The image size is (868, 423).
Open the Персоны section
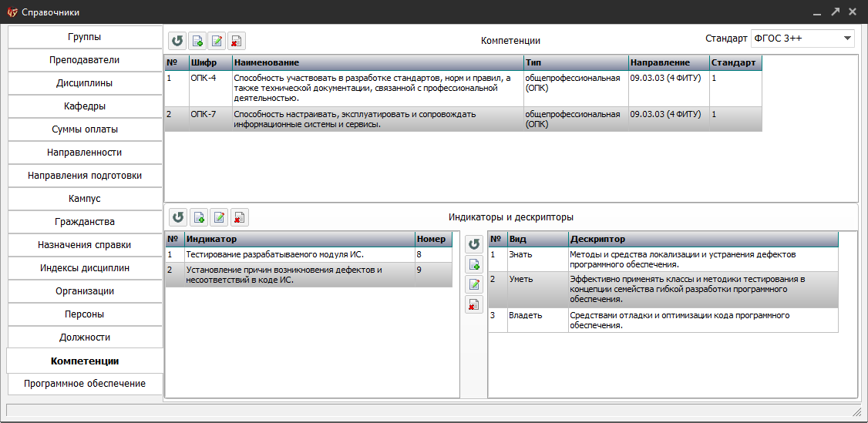click(85, 314)
